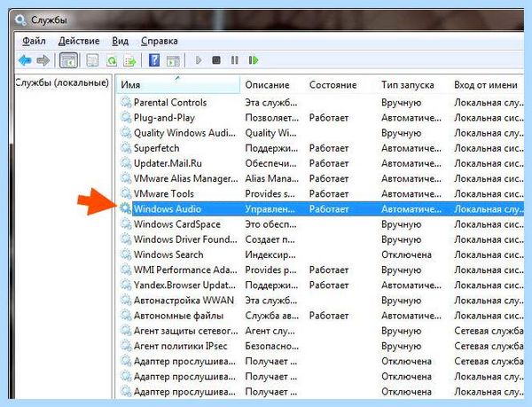Select the Автонастройка WWAN service
The image size is (532, 407).
point(184,301)
